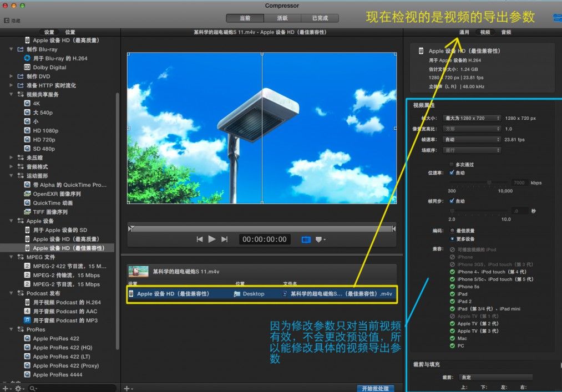The image size is (562, 392).
Task: Expand the 制作 DVD group
Action: pos(11,77)
